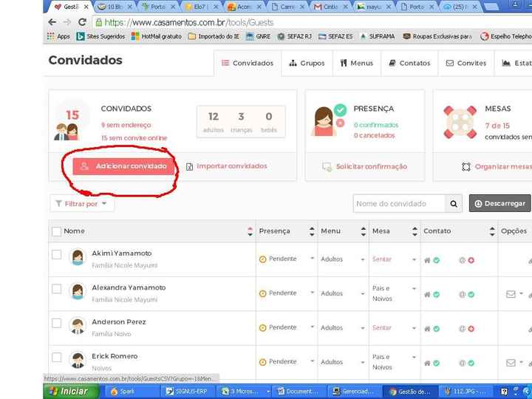This screenshot has width=532, height=399.
Task: Switch to the Grupos tab
Action: [307, 63]
